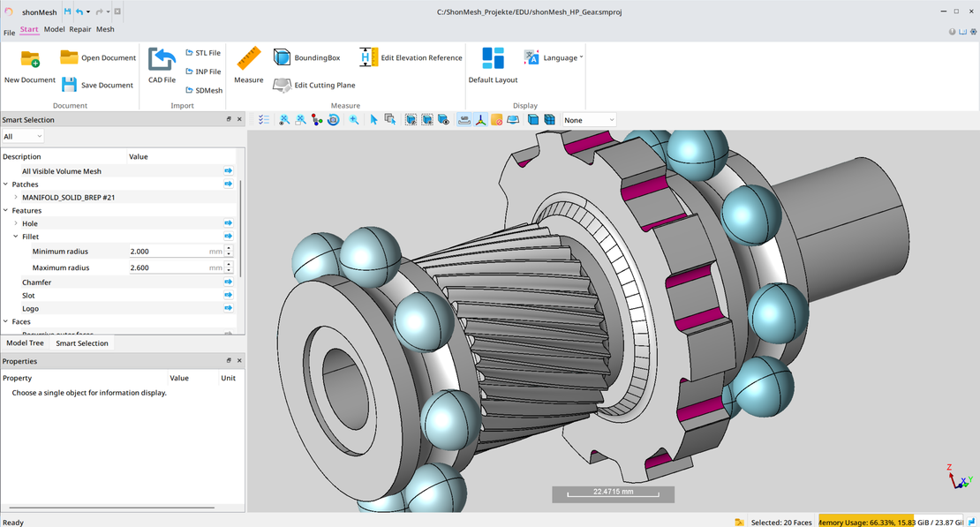Screen dimensions: 980x527
Task: Open the Repair ribbon tab
Action: 80,29
